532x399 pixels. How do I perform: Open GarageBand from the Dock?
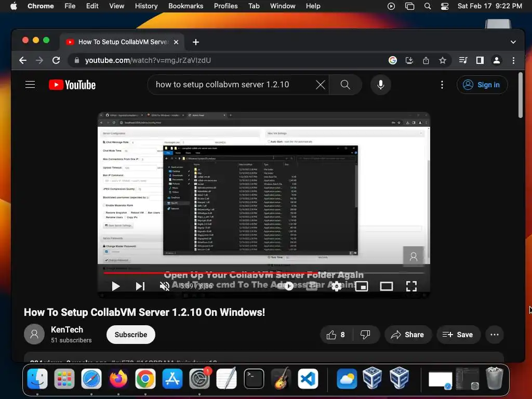[x=281, y=379]
